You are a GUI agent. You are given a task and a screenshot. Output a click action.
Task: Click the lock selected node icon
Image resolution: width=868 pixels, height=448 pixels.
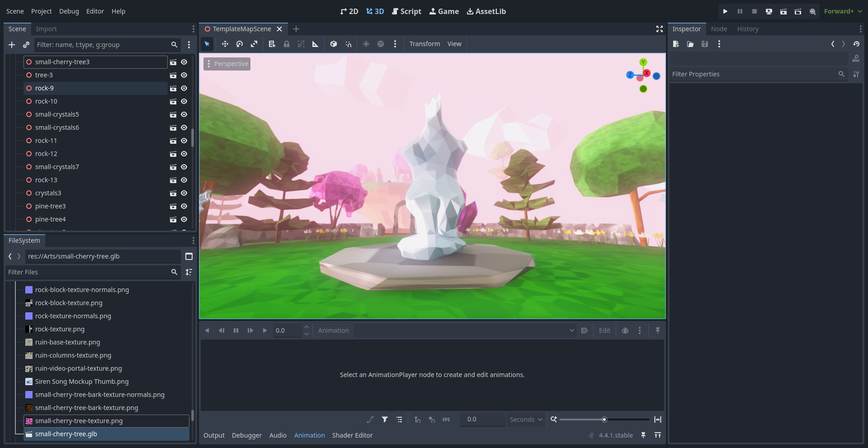click(x=287, y=44)
